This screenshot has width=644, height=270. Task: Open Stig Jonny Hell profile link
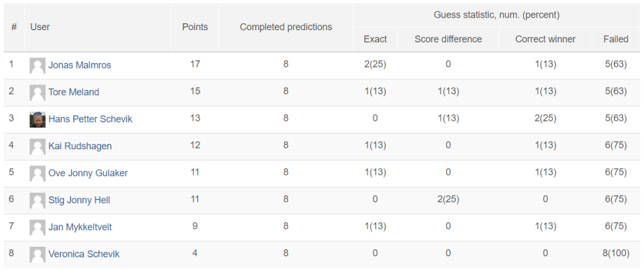point(79,200)
